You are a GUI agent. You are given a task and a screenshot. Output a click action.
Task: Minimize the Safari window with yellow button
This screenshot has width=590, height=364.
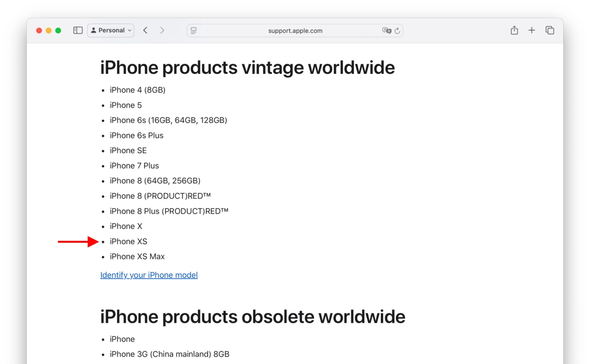pyautogui.click(x=48, y=30)
